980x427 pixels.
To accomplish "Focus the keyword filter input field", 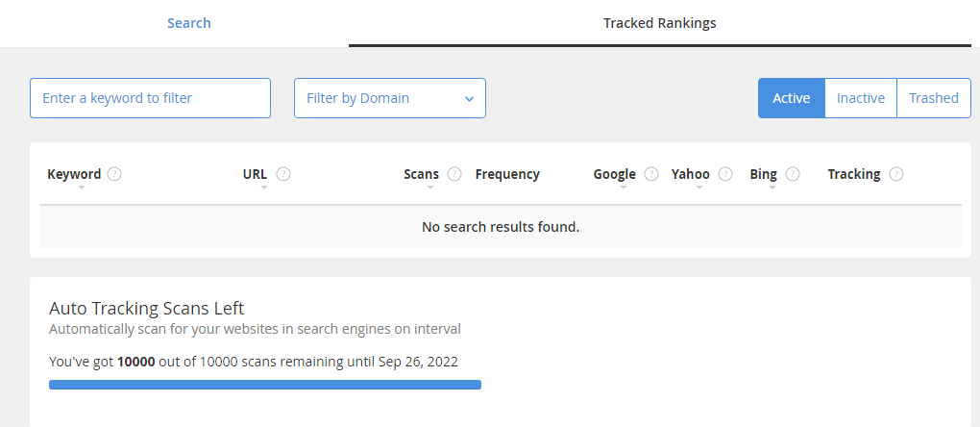I will pos(150,98).
